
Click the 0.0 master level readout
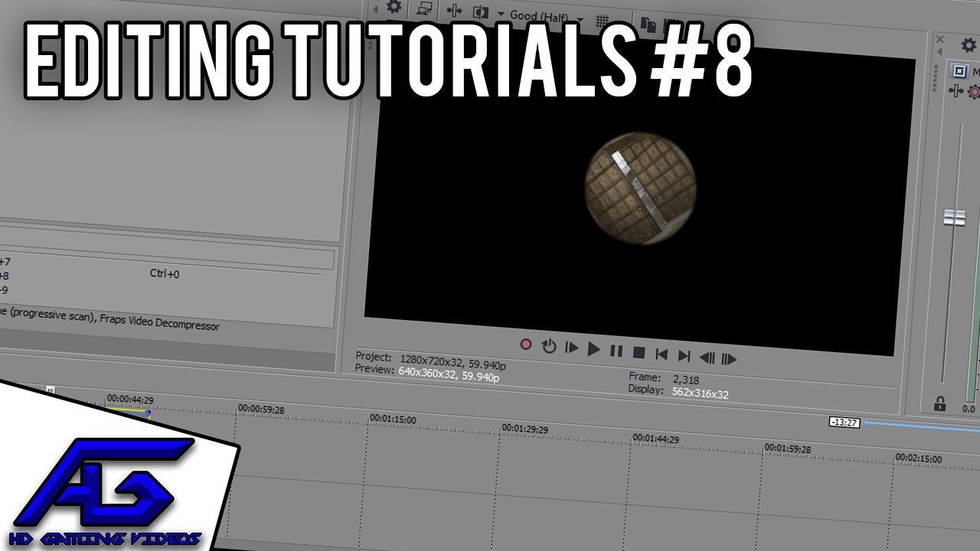(969, 409)
